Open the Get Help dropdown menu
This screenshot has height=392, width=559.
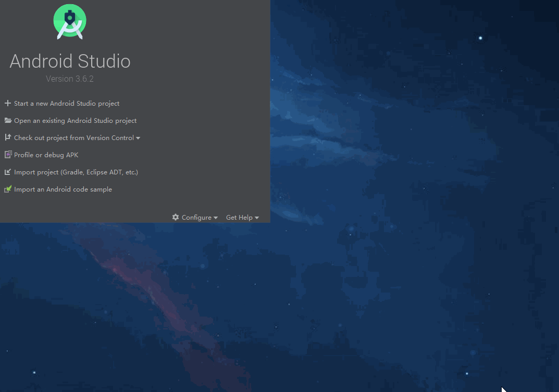pos(242,218)
